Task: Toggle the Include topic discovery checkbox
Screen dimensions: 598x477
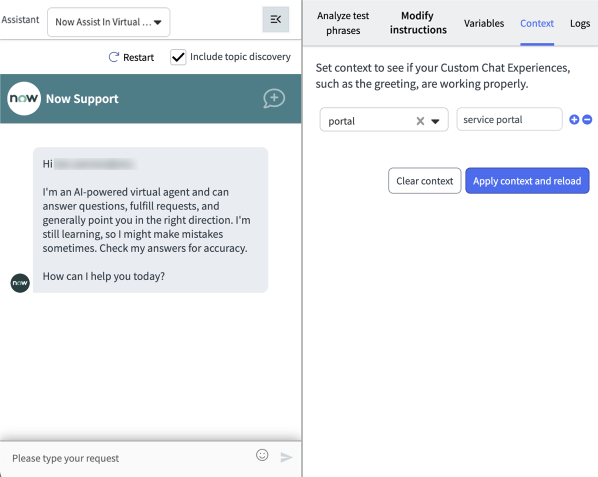Action: click(x=178, y=57)
